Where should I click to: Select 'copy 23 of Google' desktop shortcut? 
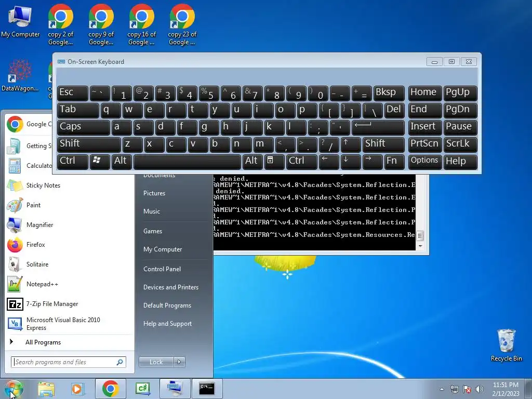pos(182,24)
